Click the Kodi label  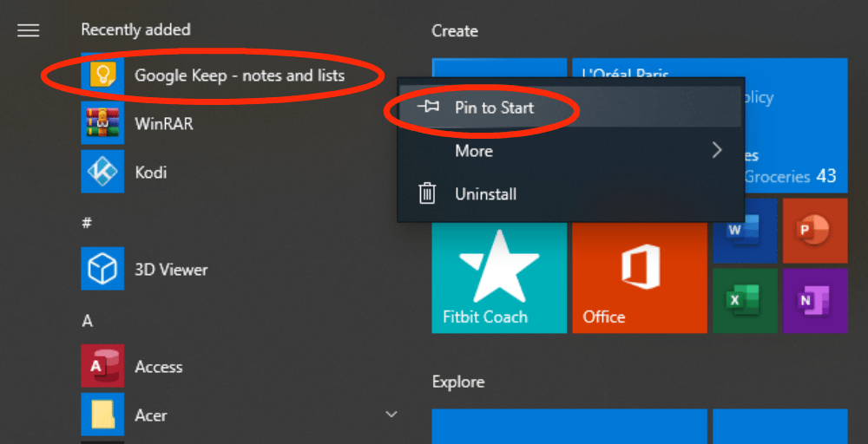tap(150, 172)
